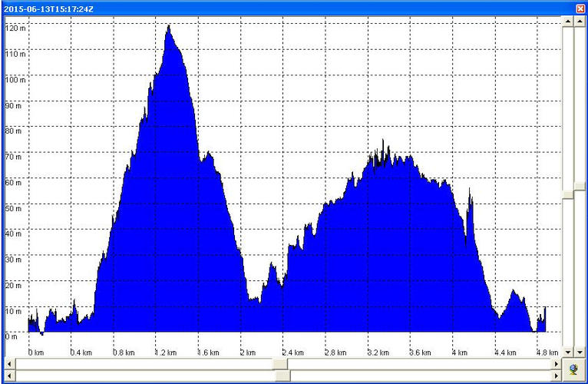Click up arrow of outermost vertical scrollbar
Screen dimensions: 588x384
(580, 22)
